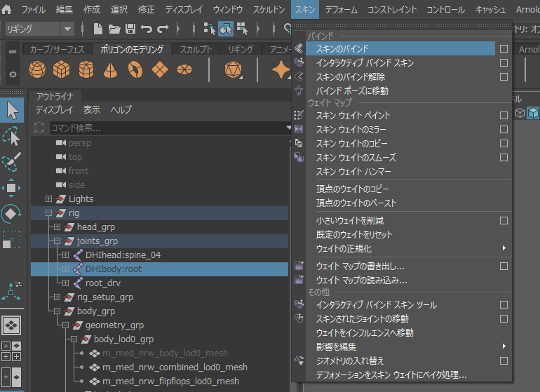Open the ウェイトの正規化 submenu
The image size is (540, 392).
[x=353, y=249]
